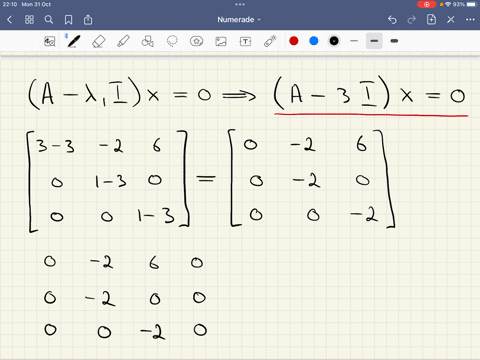Viewport: 480px width, 360px height.
Task: Choose the blue pen color
Action: pos(314,41)
